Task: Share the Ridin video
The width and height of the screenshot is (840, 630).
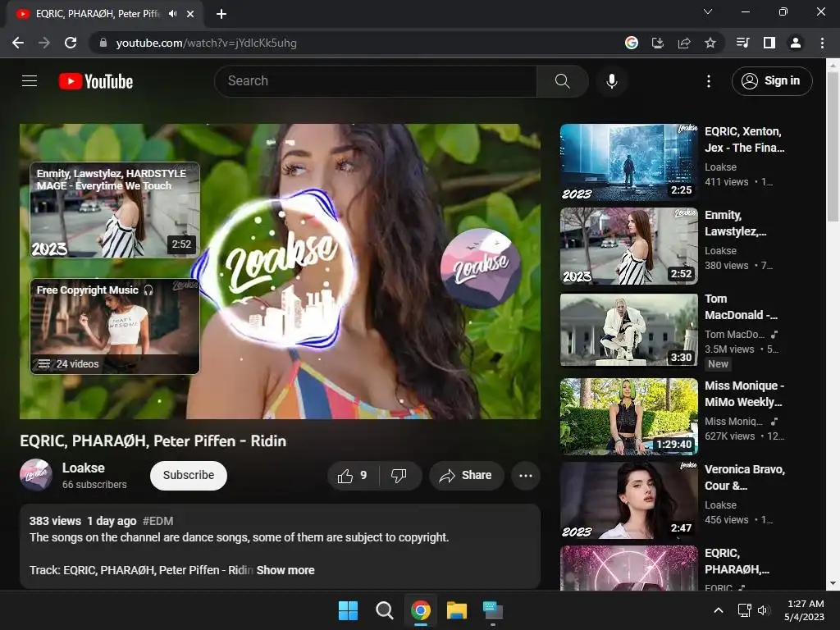Action: tap(466, 476)
